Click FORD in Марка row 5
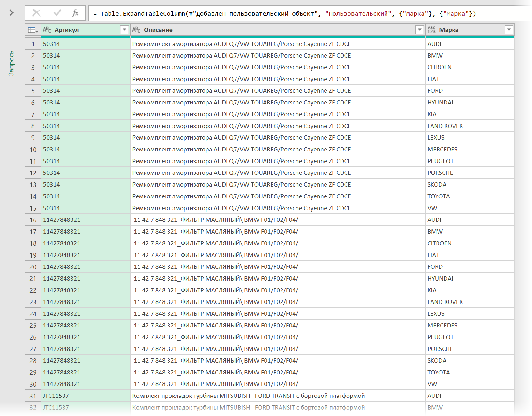Screen dimensions: 532x416 [435, 91]
